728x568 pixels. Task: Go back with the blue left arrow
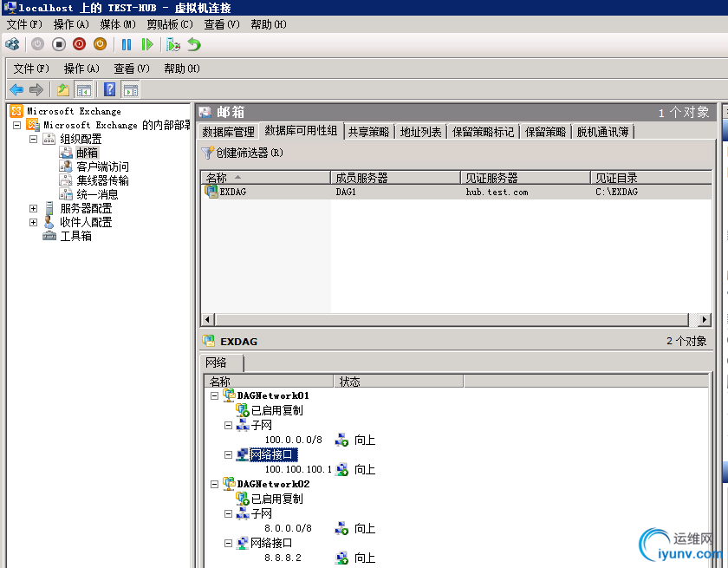point(16,89)
